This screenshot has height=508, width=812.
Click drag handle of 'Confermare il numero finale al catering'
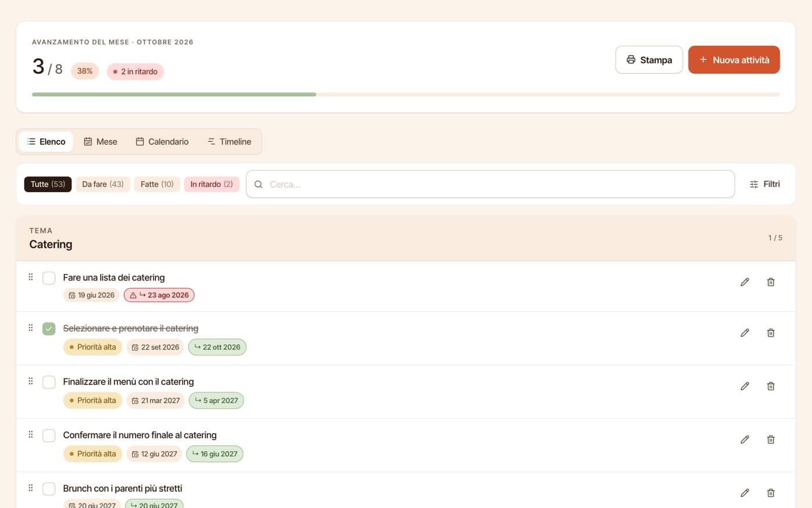click(x=31, y=435)
